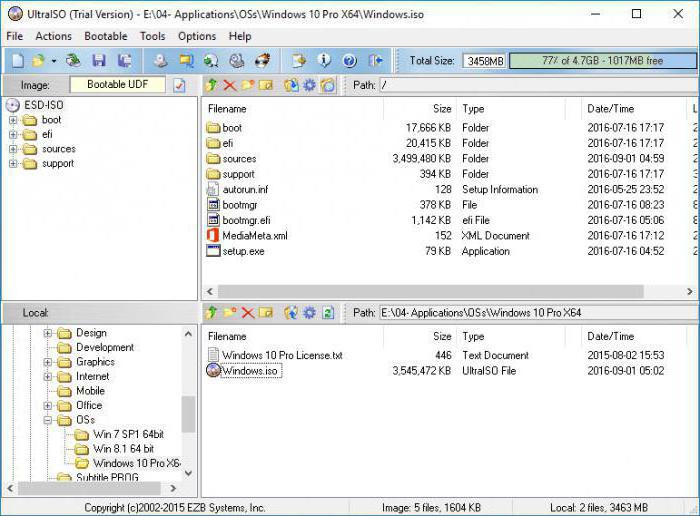
Task: Select MediaMeta.xml in the image file list
Action: [x=255, y=236]
